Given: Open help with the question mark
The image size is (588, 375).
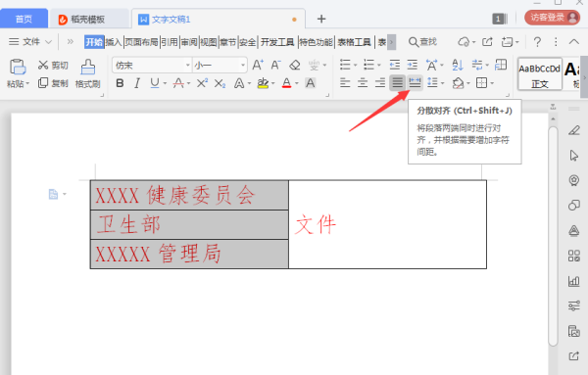Looking at the screenshot, I should [537, 41].
